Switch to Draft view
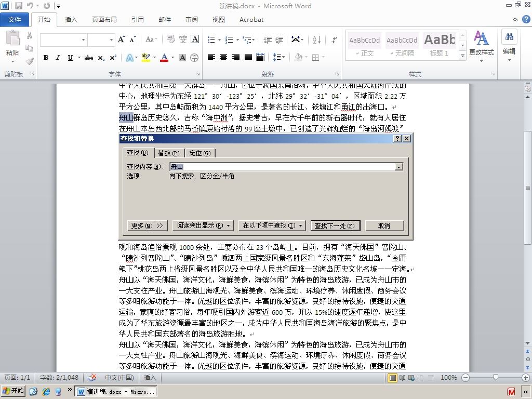Image resolution: width=532 pixels, height=399 pixels. [x=431, y=378]
